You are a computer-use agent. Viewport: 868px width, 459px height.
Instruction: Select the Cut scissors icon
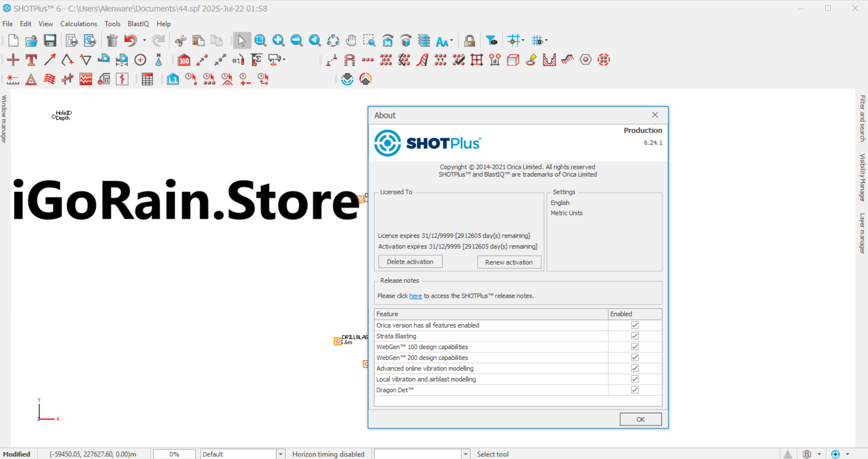180,40
